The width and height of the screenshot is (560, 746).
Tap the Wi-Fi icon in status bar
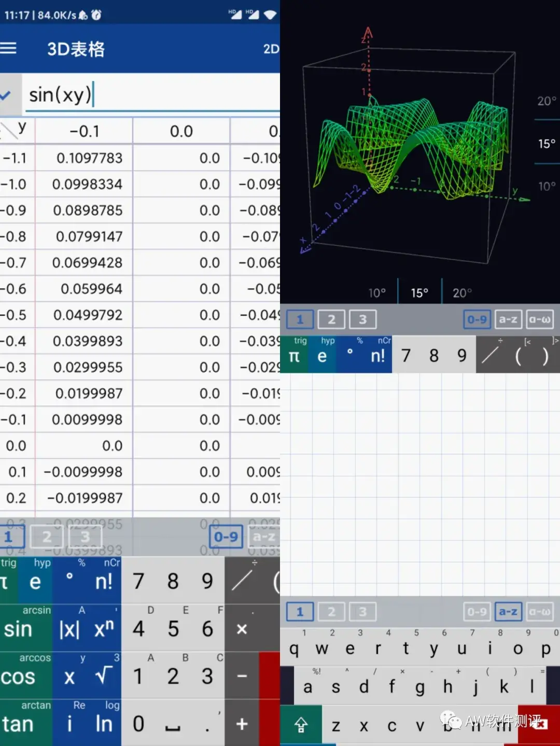click(270, 15)
